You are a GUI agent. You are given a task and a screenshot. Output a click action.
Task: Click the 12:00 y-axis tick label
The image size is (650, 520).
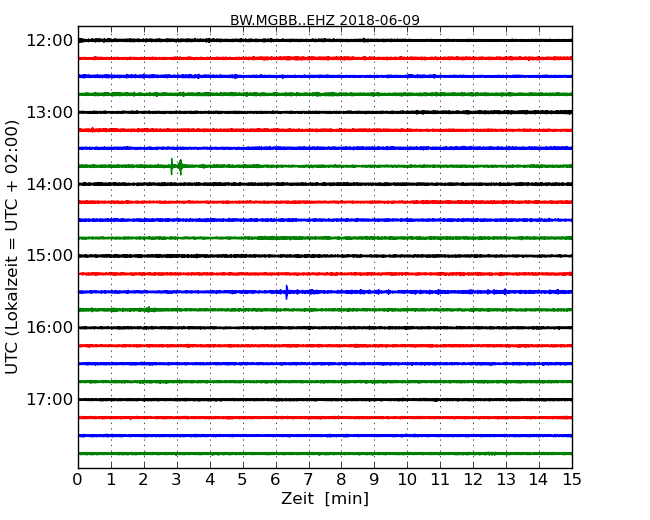point(50,41)
